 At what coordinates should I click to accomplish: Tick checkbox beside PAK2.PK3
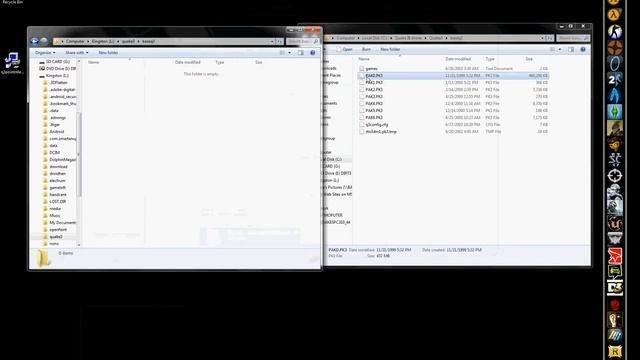click(362, 89)
